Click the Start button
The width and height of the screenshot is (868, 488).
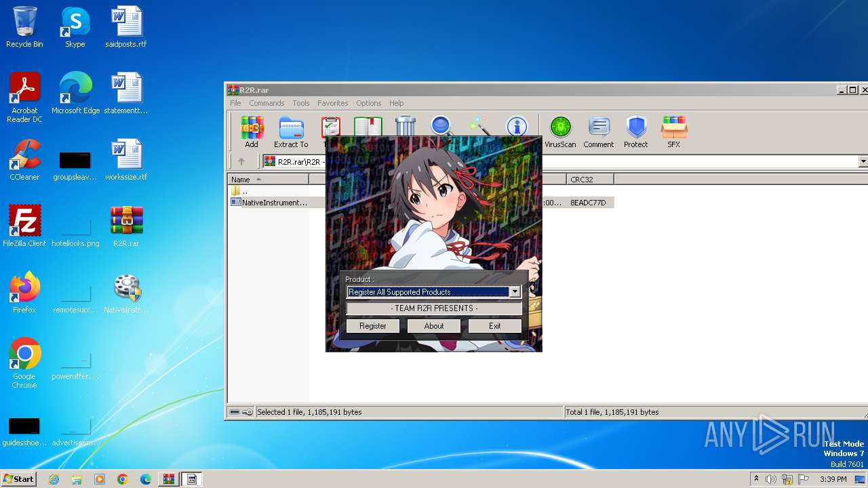[19, 479]
